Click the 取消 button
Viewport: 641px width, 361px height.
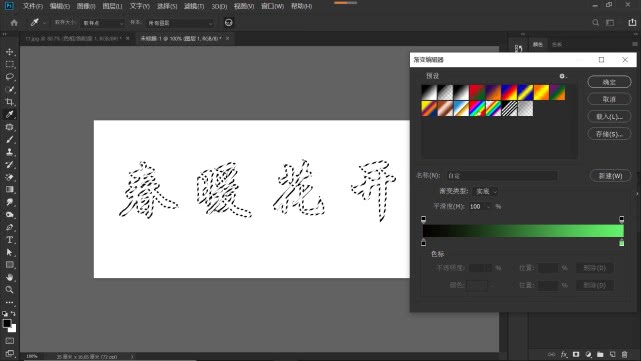coord(609,99)
